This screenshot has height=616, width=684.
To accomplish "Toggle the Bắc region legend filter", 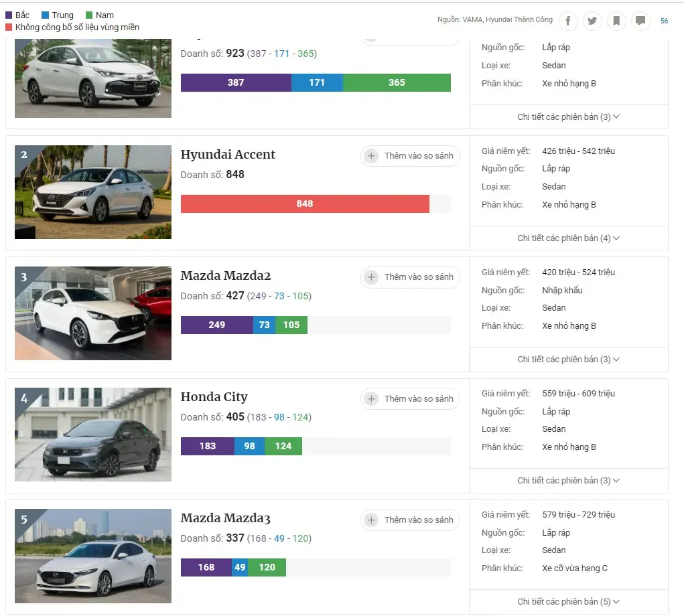I will click(x=17, y=15).
